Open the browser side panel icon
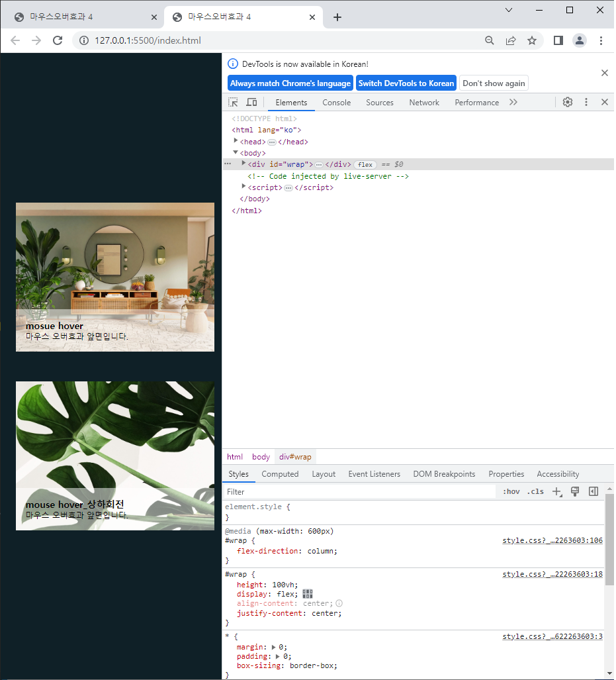The image size is (616, 680). tap(558, 40)
